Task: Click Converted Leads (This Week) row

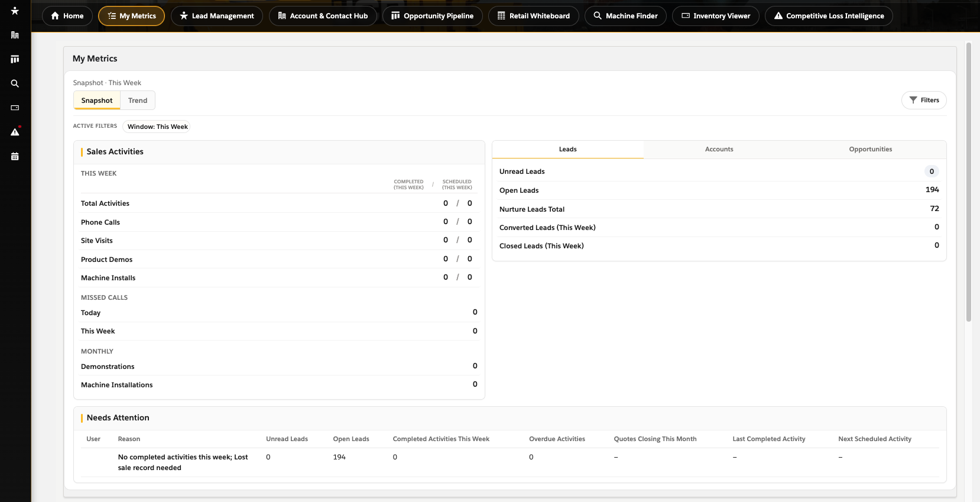Action: tap(719, 228)
